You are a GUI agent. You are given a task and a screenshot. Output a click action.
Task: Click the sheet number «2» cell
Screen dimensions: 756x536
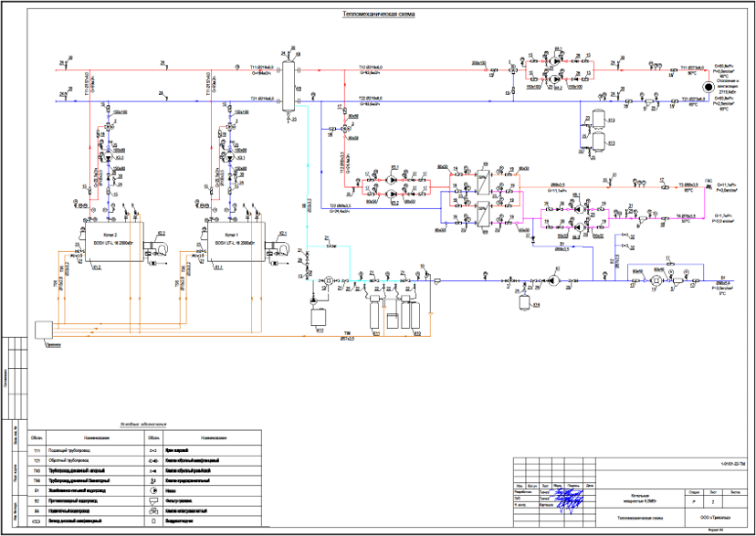[713, 502]
